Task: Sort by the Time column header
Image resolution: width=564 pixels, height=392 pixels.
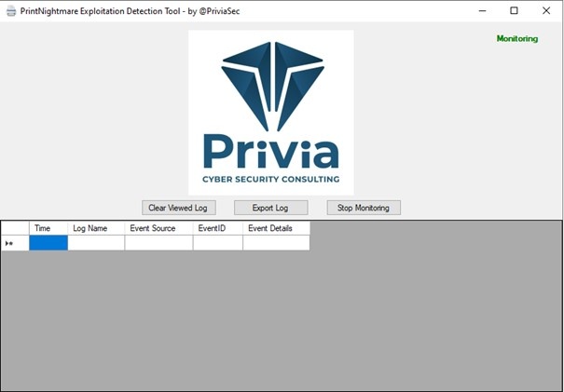Action: (48, 228)
